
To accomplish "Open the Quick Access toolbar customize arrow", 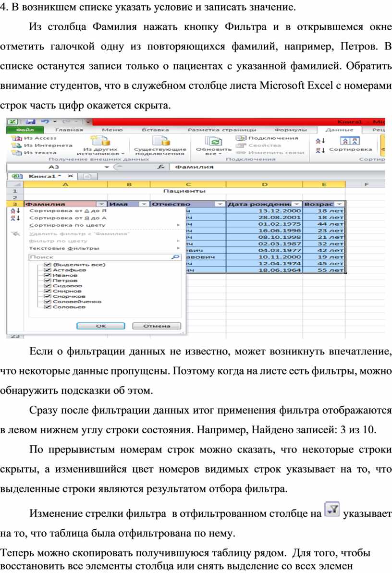I will tap(88, 122).
